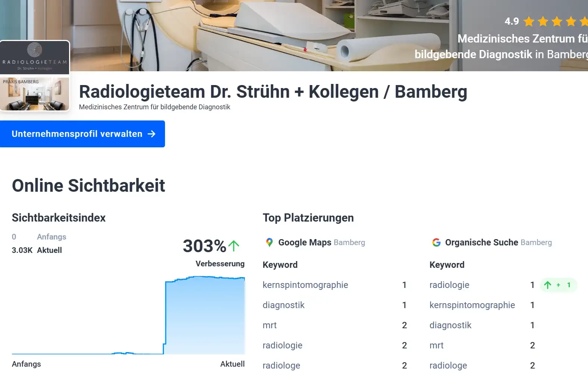The width and height of the screenshot is (588, 373).
Task: Click the Google G logo icon
Action: point(436,242)
